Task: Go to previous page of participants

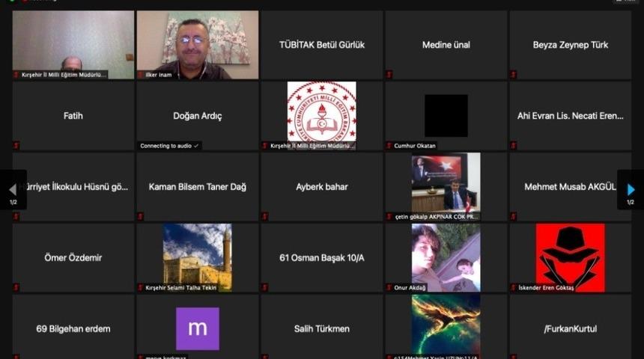Action: (x=13, y=189)
